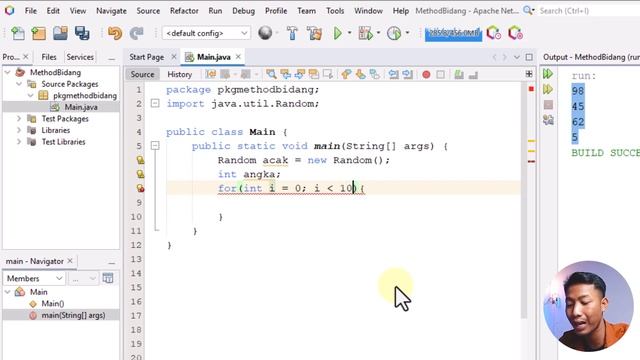Click the Next Bookmark icon
The image size is (640, 360).
[x=360, y=74]
